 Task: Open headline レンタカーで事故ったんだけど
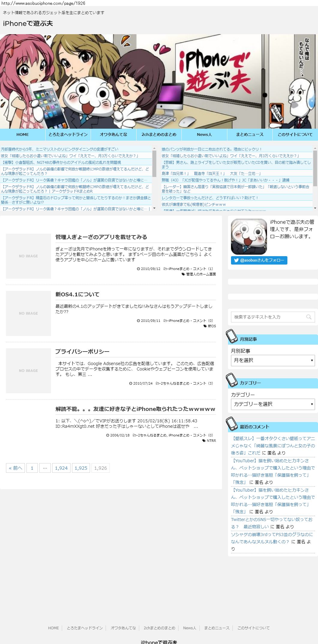pyautogui.click(x=210, y=198)
